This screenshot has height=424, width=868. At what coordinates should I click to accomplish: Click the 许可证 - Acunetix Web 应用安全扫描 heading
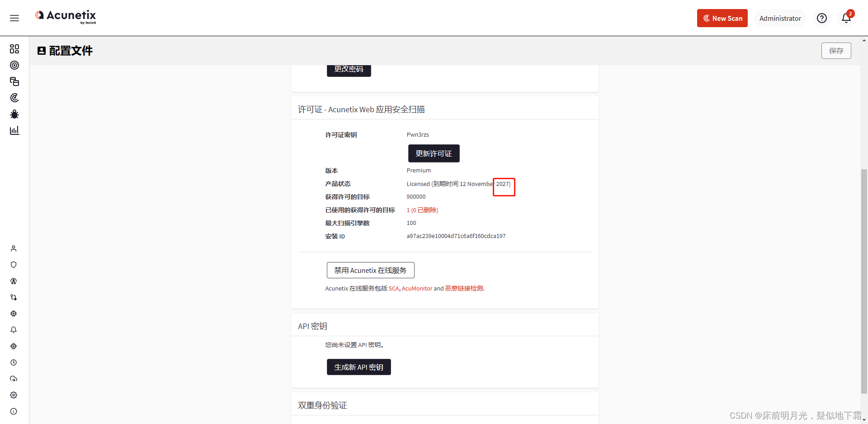tap(361, 110)
